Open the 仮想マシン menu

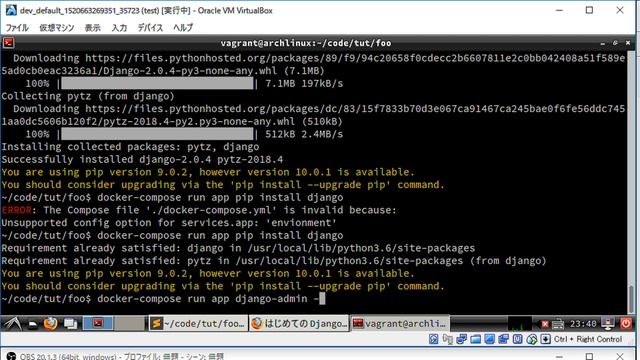pyautogui.click(x=56, y=28)
